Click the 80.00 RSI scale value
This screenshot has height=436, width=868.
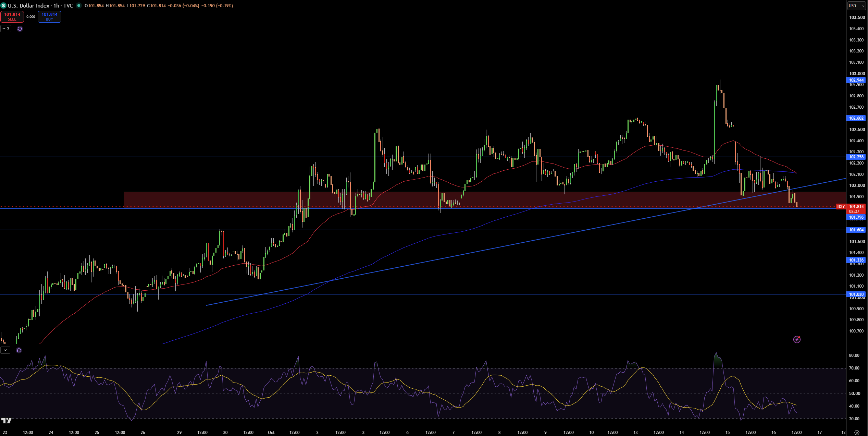tap(854, 355)
